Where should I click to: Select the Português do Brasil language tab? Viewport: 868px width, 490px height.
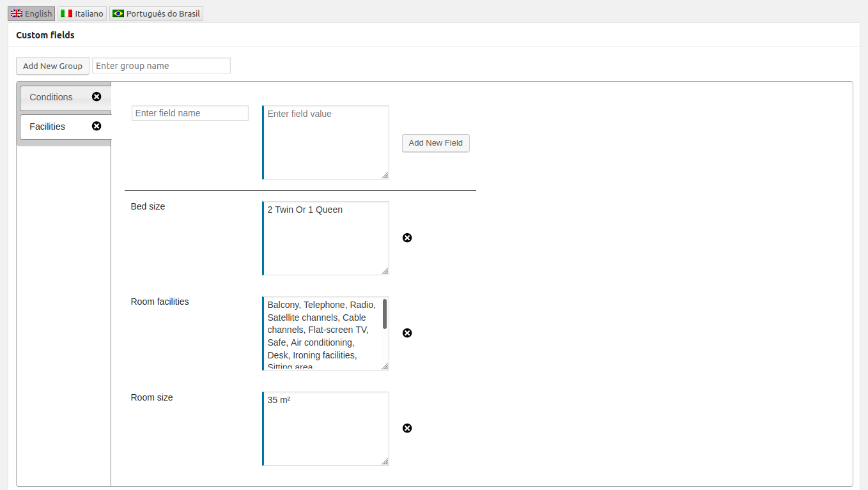point(156,13)
